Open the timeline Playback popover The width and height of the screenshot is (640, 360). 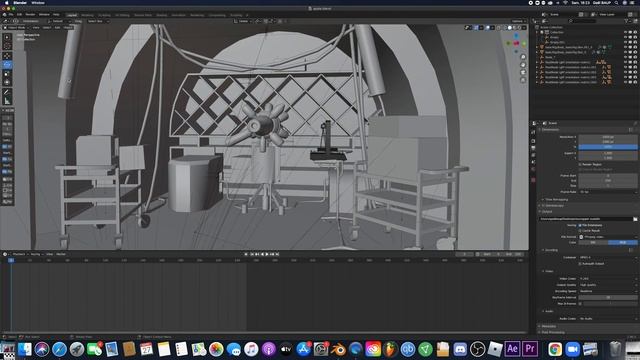pyautogui.click(x=20, y=254)
